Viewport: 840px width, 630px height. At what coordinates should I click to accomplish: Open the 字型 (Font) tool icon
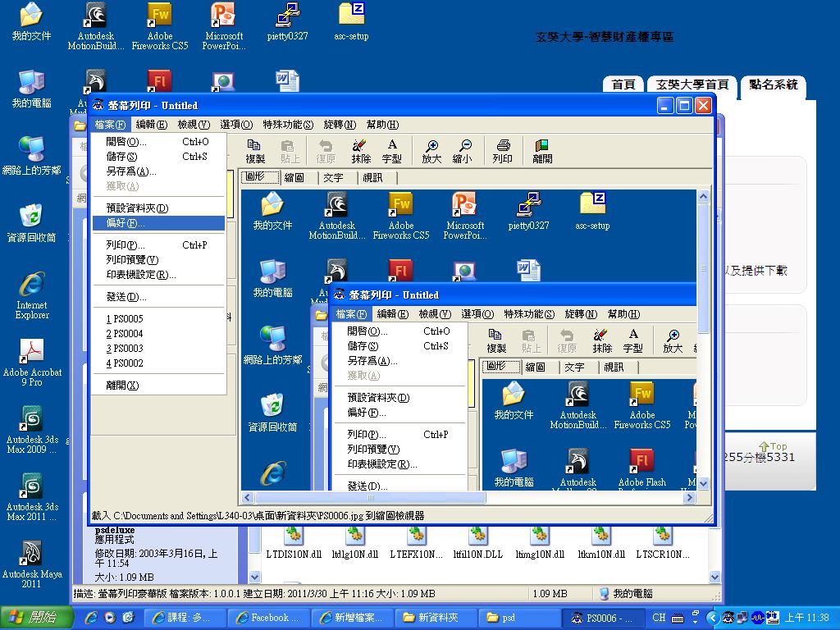tap(393, 151)
